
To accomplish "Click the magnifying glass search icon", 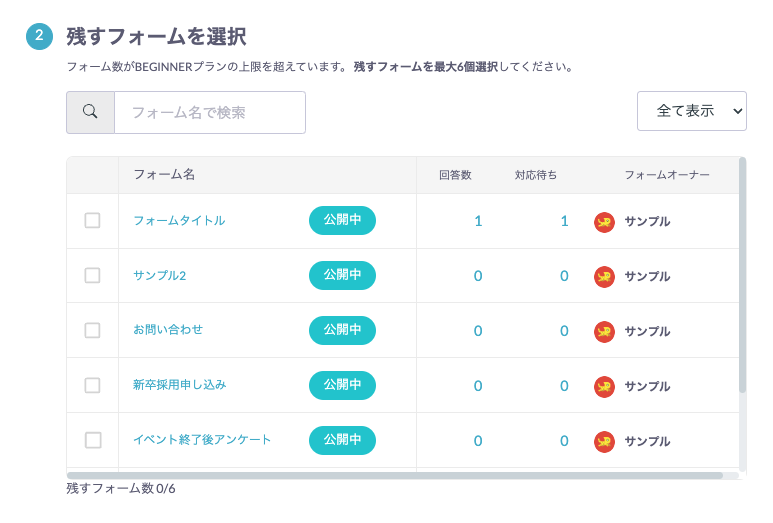I will pos(90,112).
